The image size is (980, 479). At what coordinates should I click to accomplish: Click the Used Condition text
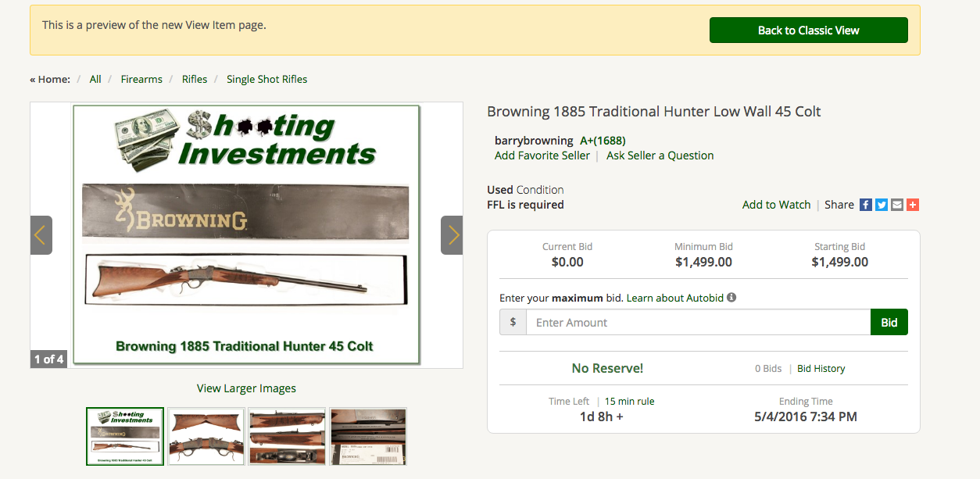pos(525,190)
